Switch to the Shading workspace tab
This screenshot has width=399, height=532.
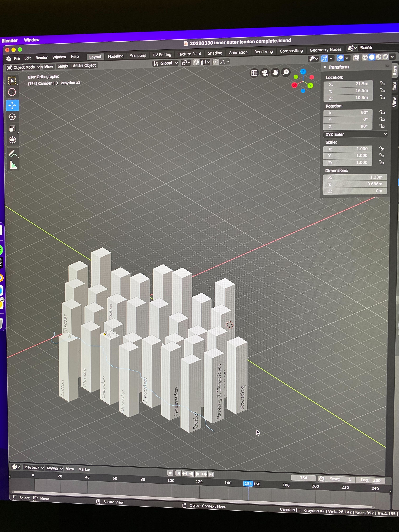[215, 53]
